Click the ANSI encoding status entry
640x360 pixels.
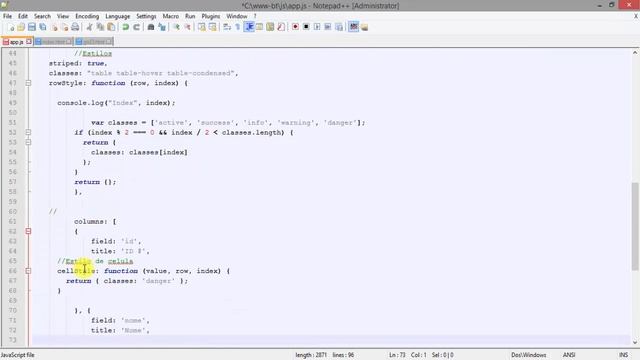pyautogui.click(x=569, y=355)
